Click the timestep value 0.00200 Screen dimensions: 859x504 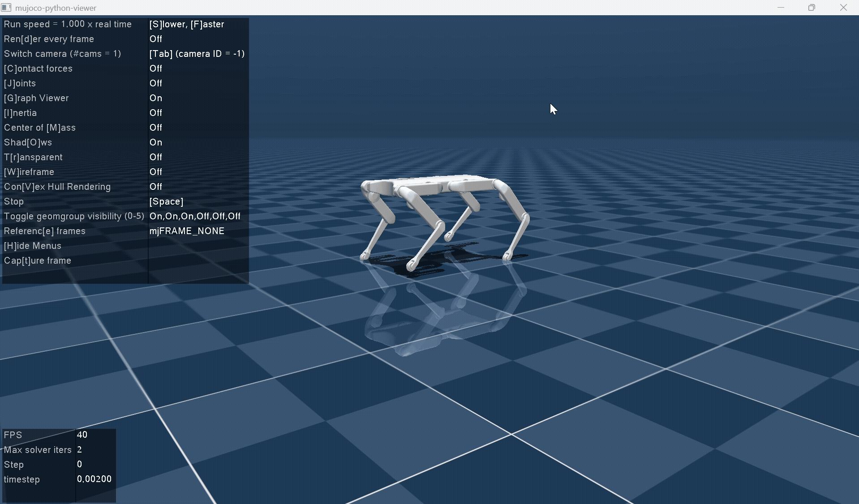94,479
